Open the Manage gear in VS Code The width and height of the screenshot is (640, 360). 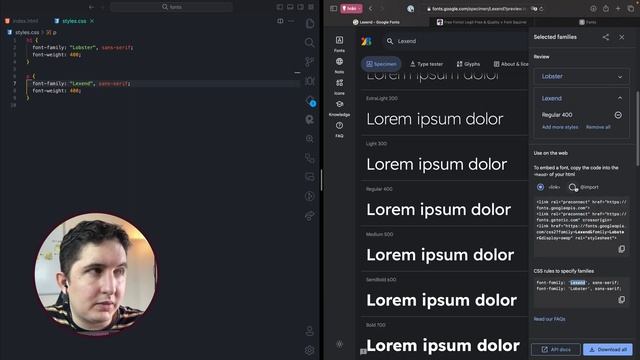point(310,350)
